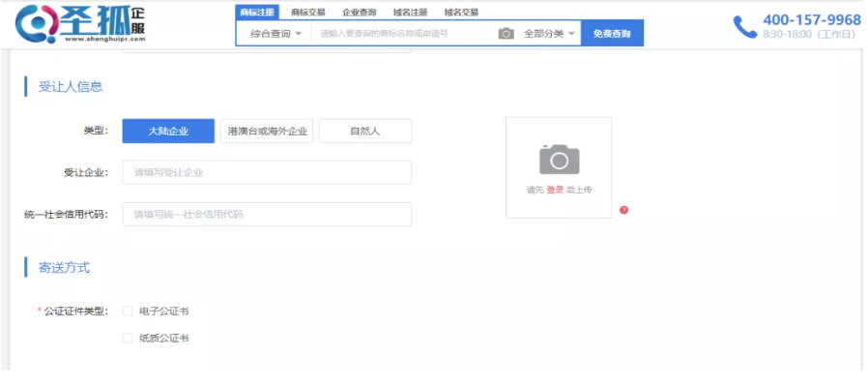Open the 综合查询 dropdown
Image resolution: width=868 pixels, height=386 pixels.
(275, 34)
